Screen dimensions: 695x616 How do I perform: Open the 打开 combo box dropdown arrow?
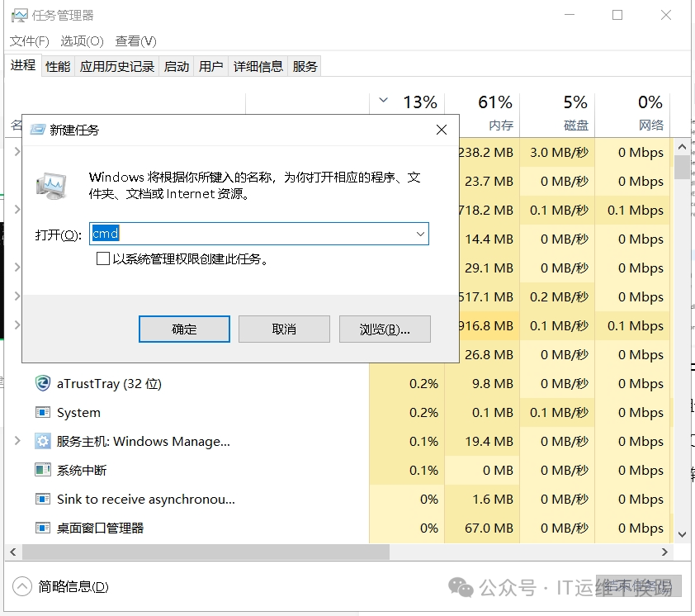pyautogui.click(x=420, y=234)
